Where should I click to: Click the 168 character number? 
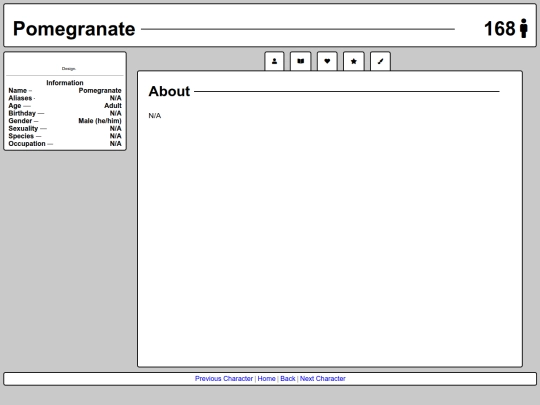tap(500, 28)
